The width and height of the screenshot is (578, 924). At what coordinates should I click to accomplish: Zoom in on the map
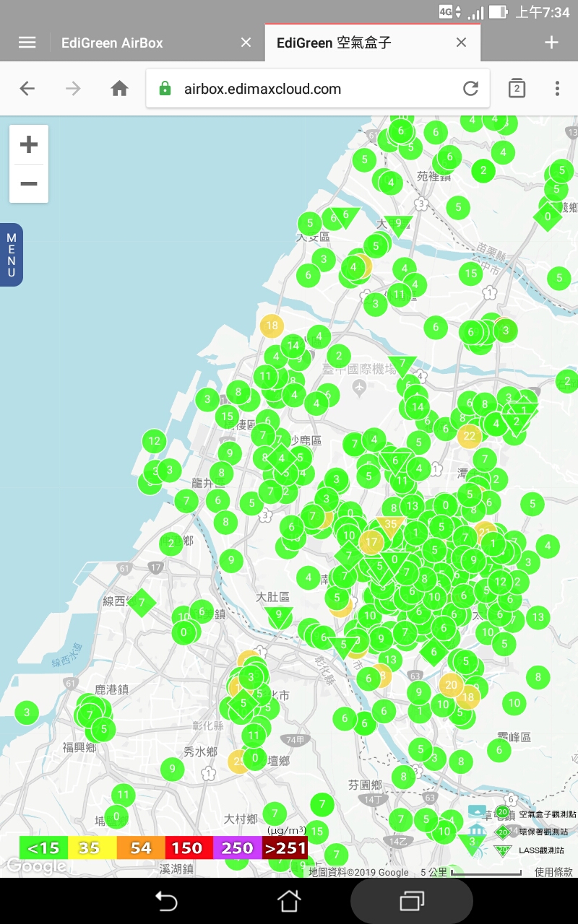[x=29, y=145]
